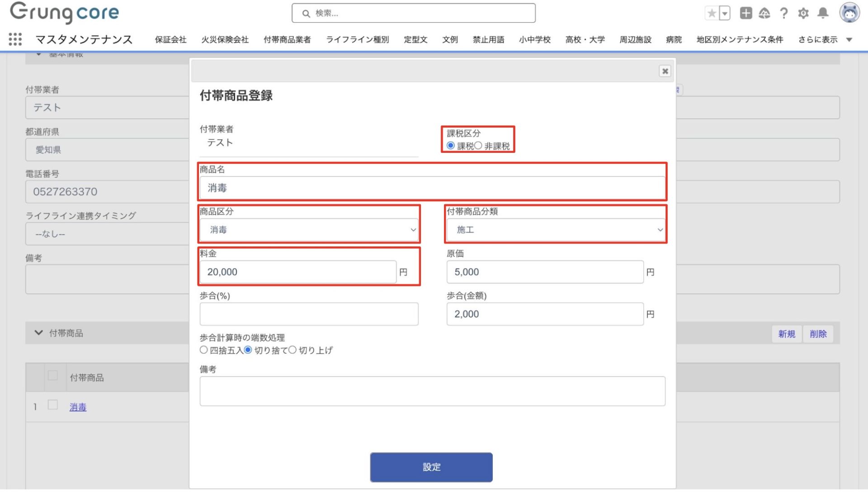Open the 商品区分 dropdown
868x492 pixels.
[309, 230]
